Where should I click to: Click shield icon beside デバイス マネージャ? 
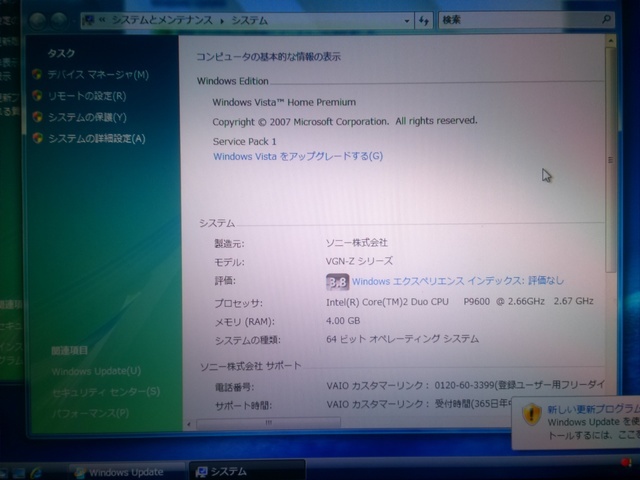[x=37, y=74]
